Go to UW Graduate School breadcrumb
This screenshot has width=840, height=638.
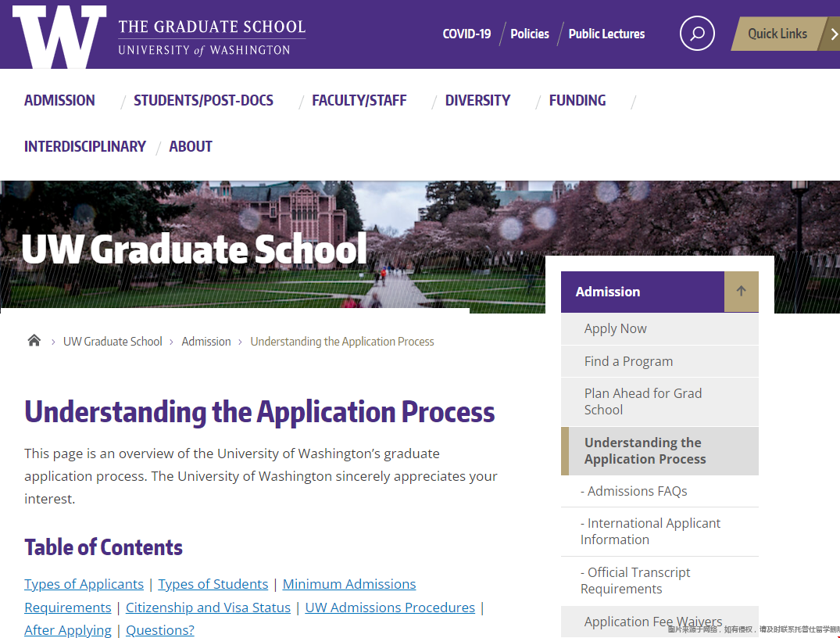(113, 342)
